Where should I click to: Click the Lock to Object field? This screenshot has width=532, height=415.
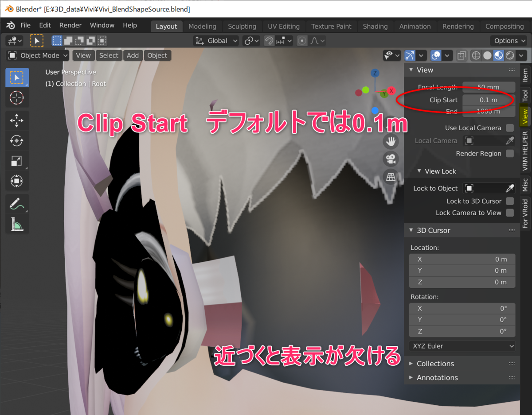click(483, 189)
